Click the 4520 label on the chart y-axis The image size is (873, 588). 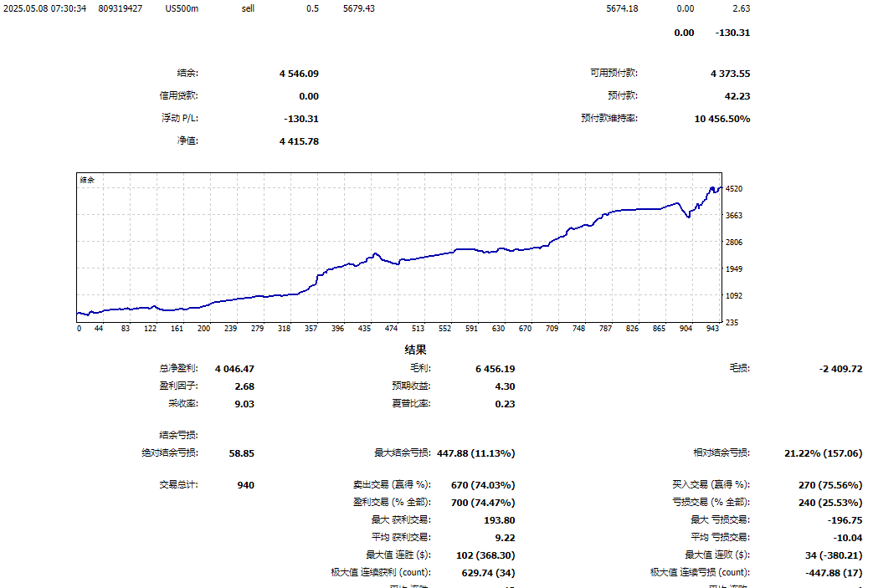(x=735, y=189)
